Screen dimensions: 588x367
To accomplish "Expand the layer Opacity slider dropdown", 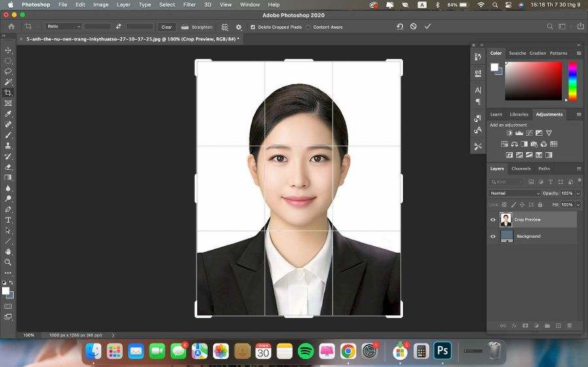I will pos(578,193).
